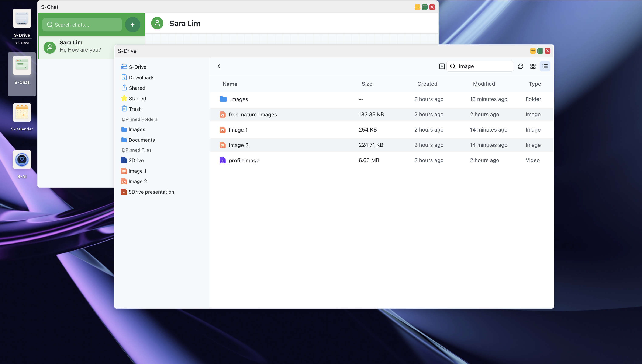
Task: Start a new chat with plus button
Action: [x=132, y=25]
